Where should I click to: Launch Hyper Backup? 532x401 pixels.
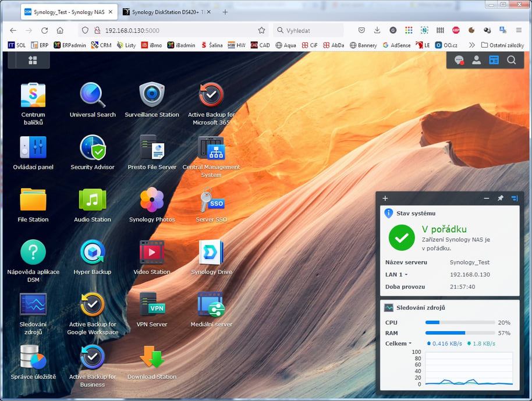(93, 252)
